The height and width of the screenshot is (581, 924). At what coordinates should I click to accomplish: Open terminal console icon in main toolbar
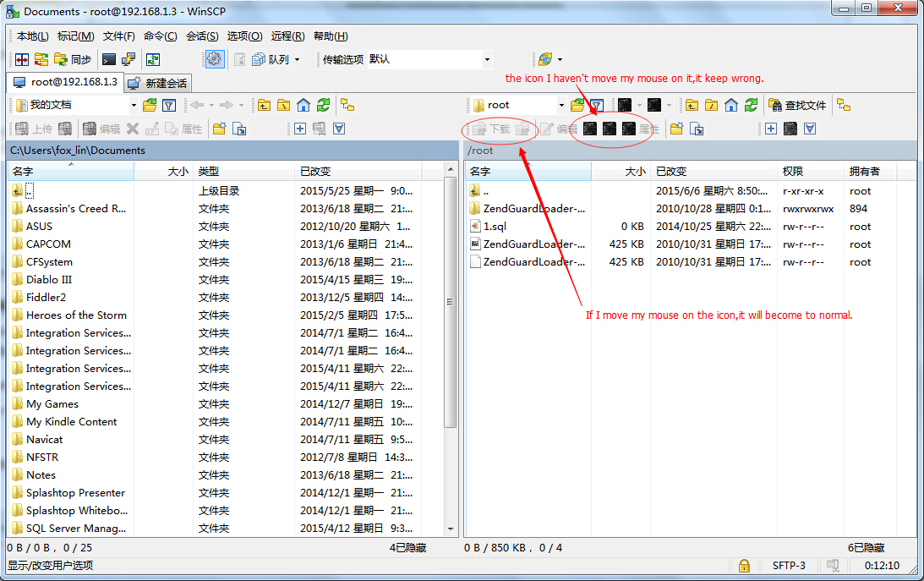(x=108, y=59)
